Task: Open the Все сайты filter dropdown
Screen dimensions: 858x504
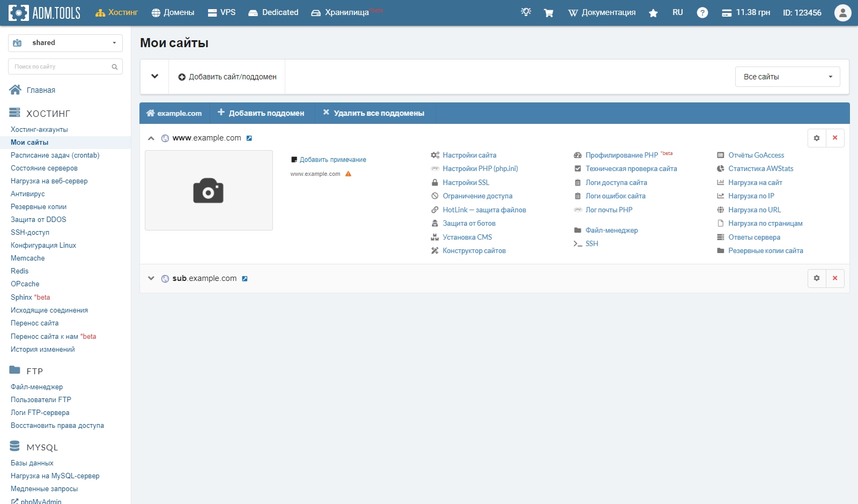Action: pos(787,77)
